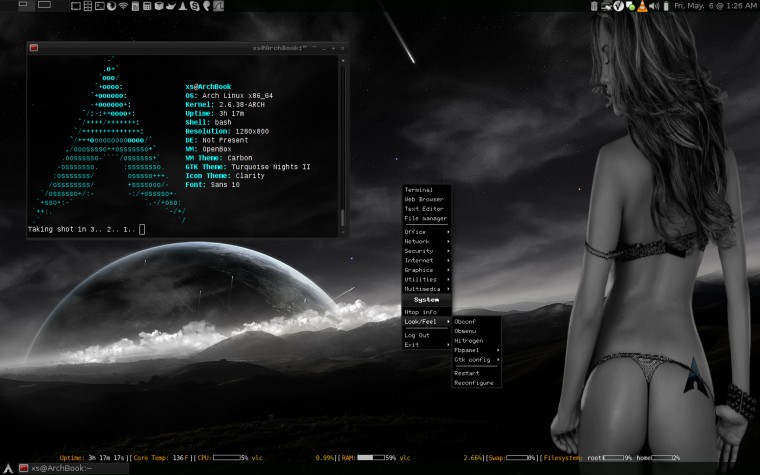Open the clipboard notes launcher icon
The width and height of the screenshot is (760, 475).
tap(135, 6)
